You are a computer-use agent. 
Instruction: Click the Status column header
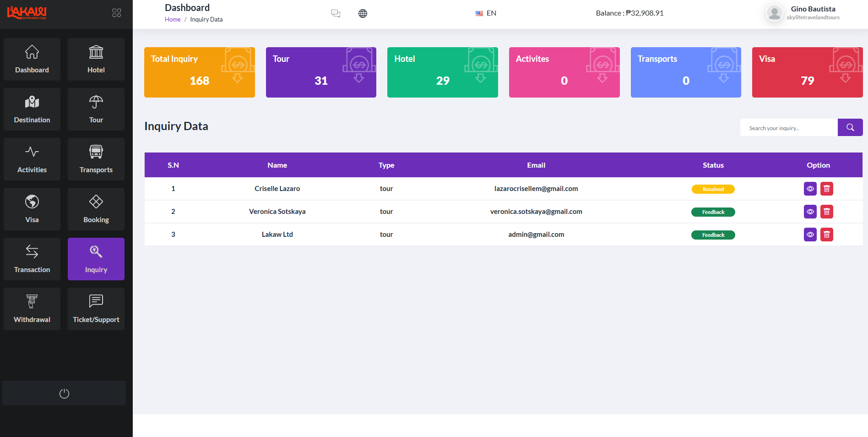pyautogui.click(x=713, y=165)
